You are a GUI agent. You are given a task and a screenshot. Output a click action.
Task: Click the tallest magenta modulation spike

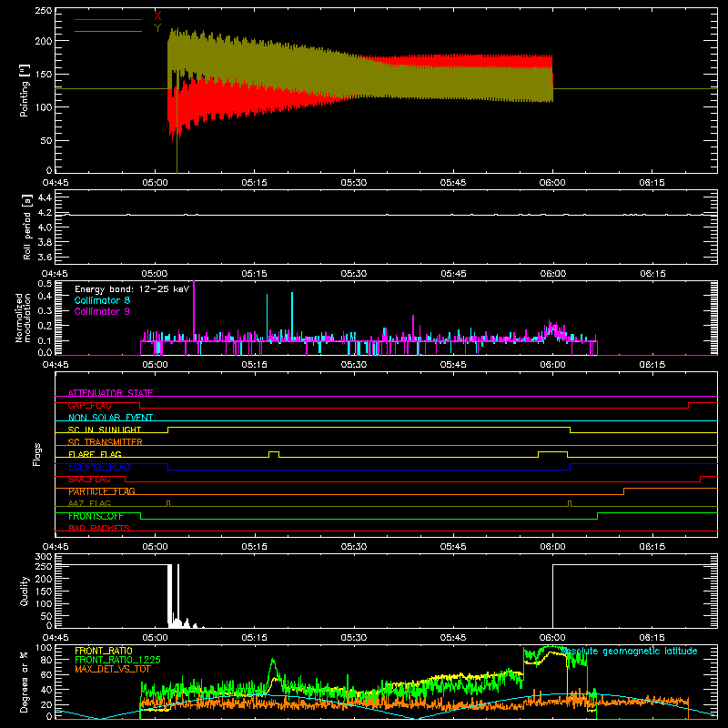[x=194, y=311]
